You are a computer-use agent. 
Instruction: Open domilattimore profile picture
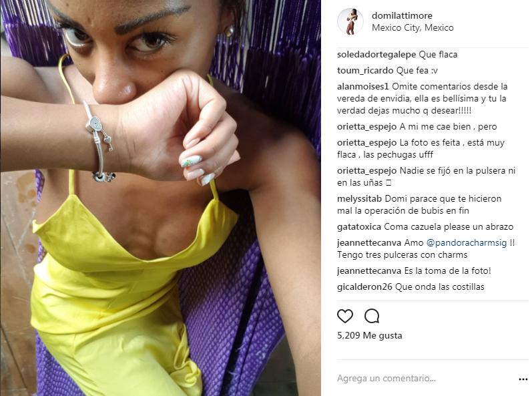click(350, 21)
